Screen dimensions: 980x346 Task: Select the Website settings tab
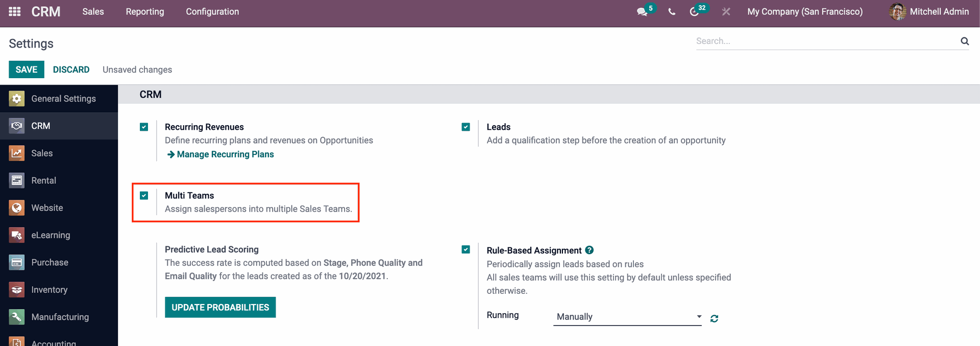(x=59, y=208)
